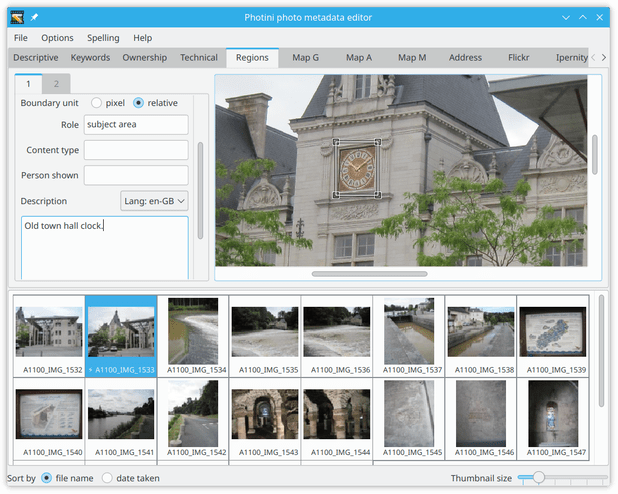
Task: Select relative boundary unit
Action: [138, 103]
